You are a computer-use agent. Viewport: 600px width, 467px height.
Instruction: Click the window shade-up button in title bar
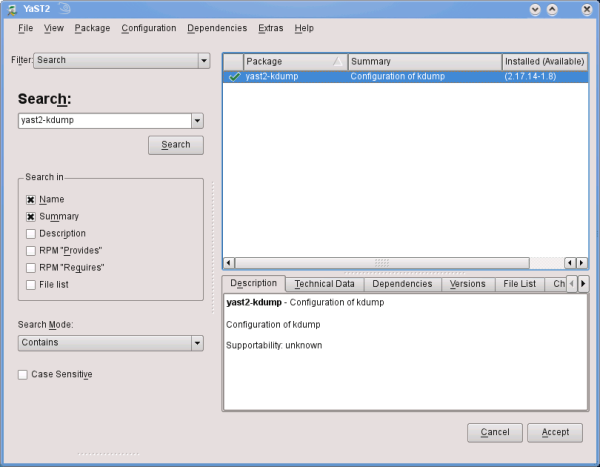coord(552,10)
